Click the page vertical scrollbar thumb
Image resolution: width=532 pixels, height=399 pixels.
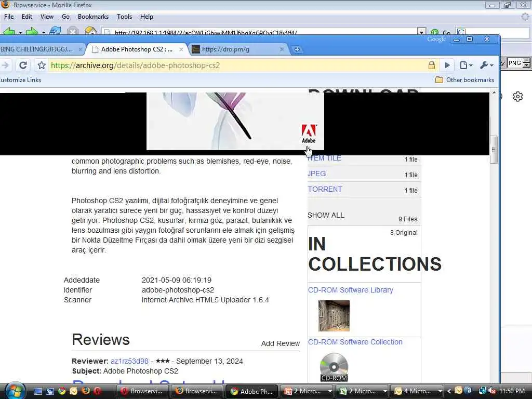tap(494, 150)
